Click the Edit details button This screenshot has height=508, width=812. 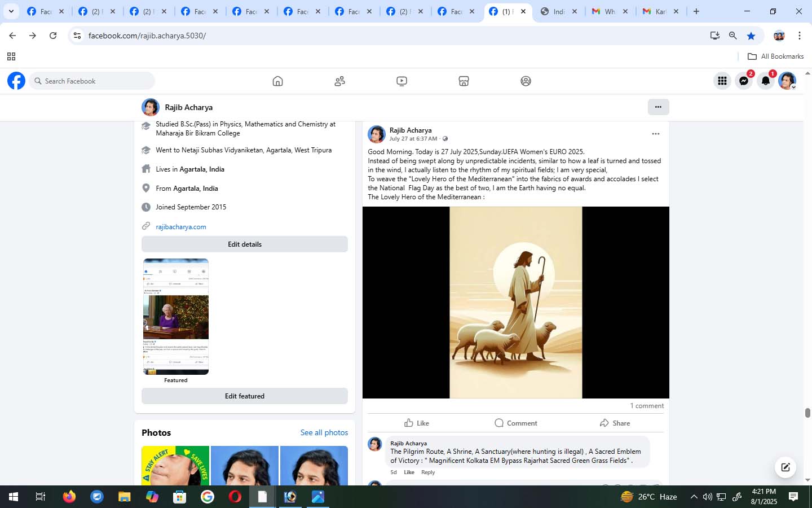(x=245, y=244)
